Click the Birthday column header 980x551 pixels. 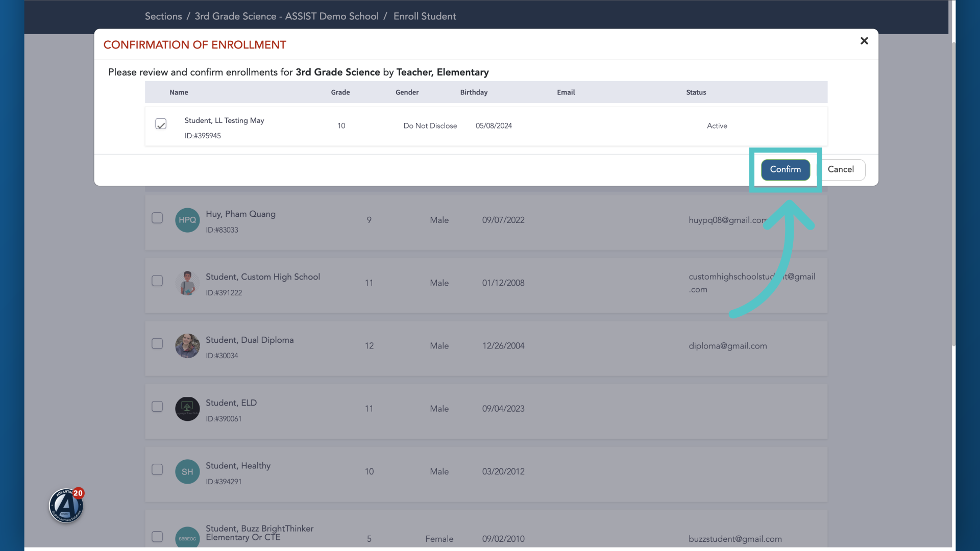point(474,92)
